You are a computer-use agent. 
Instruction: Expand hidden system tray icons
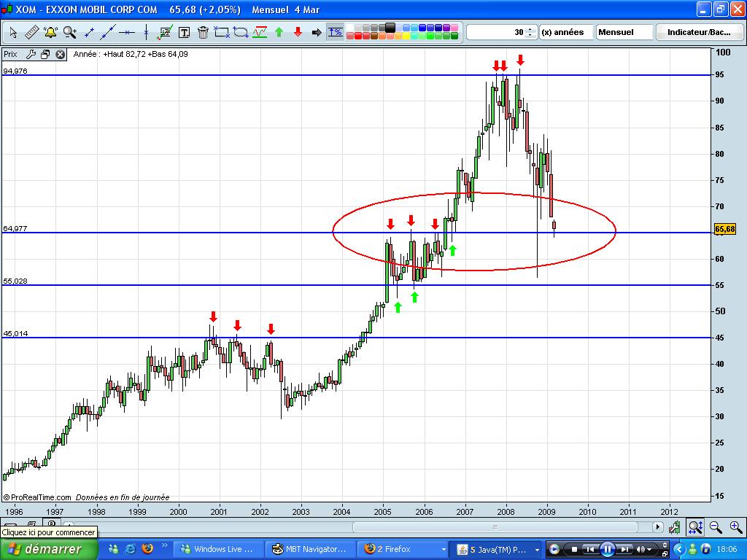pos(679,550)
